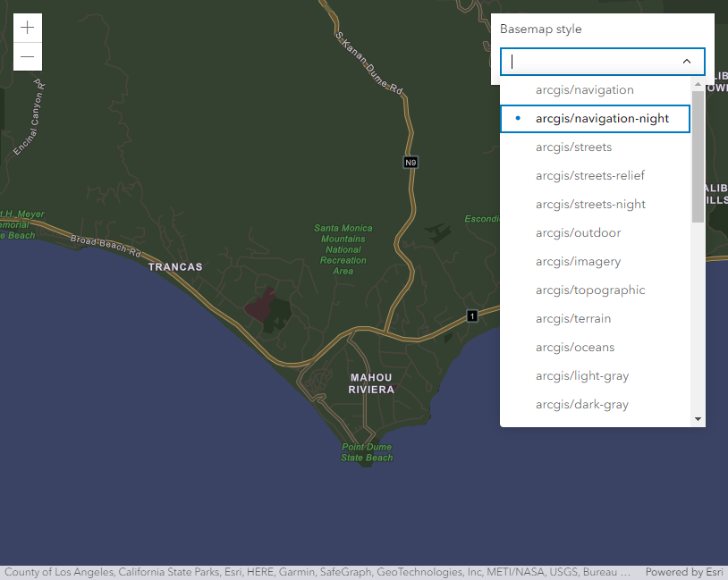The height and width of the screenshot is (580, 728).
Task: Click the dropdown list scroll down arrow
Action: [698, 419]
